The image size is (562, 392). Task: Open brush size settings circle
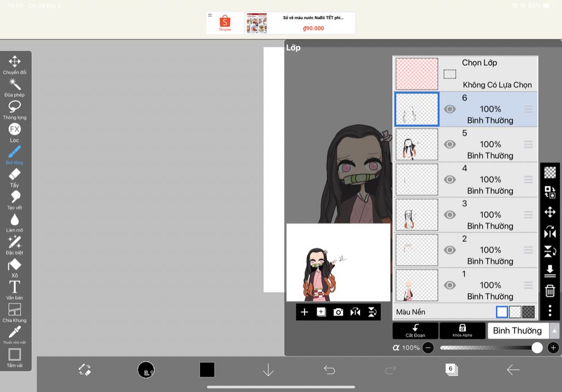tap(146, 370)
